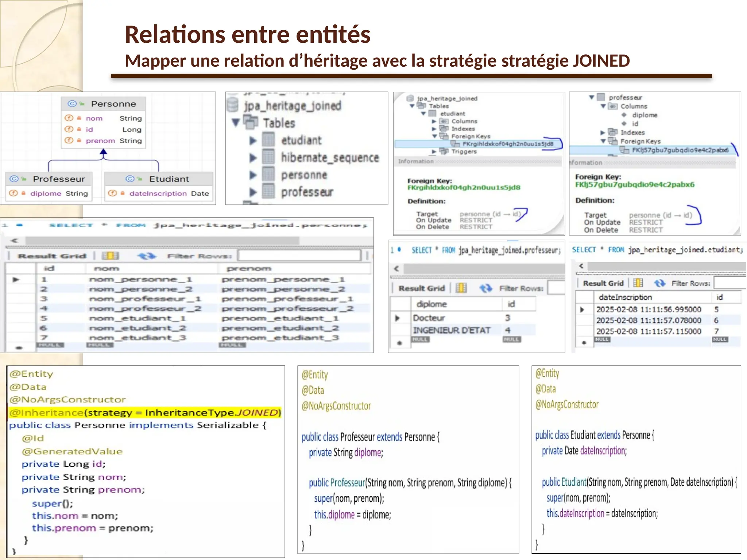The image size is (747, 560).
Task: Focus Filter Rows field in personne results
Action: [x=299, y=256]
